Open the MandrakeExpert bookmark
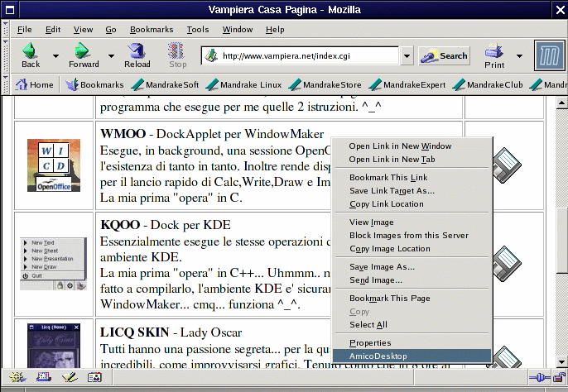568x392 pixels. click(x=407, y=84)
